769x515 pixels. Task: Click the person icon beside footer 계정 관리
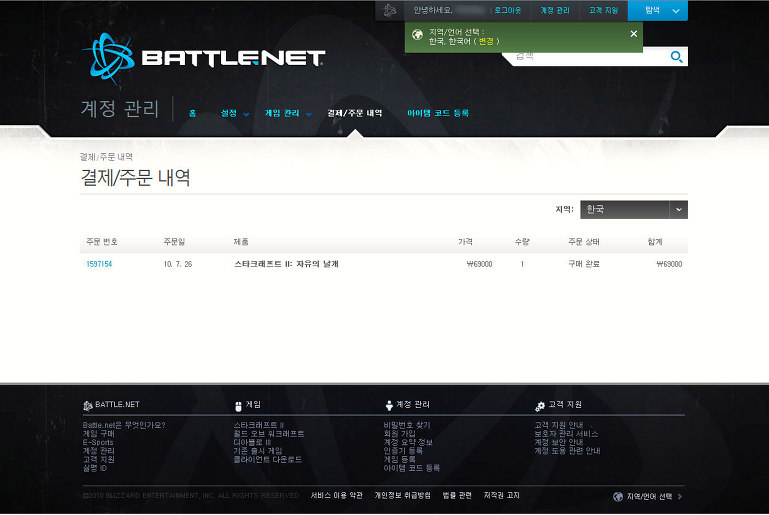tap(389, 406)
